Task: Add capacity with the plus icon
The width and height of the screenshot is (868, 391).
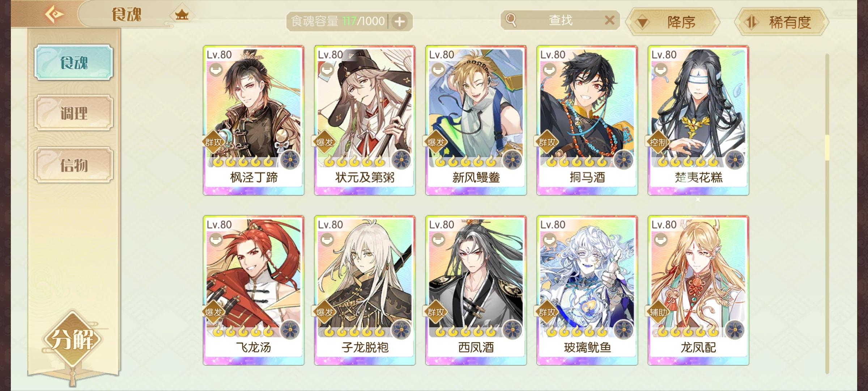Action: point(400,22)
